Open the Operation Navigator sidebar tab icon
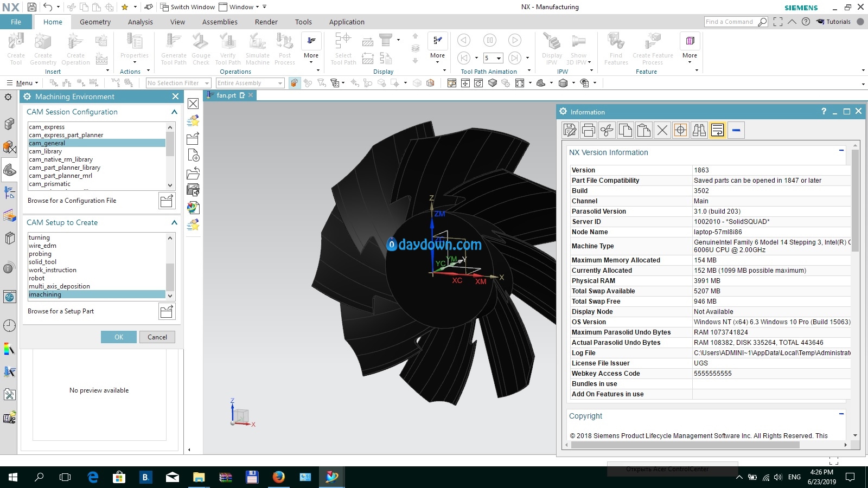 (9, 192)
